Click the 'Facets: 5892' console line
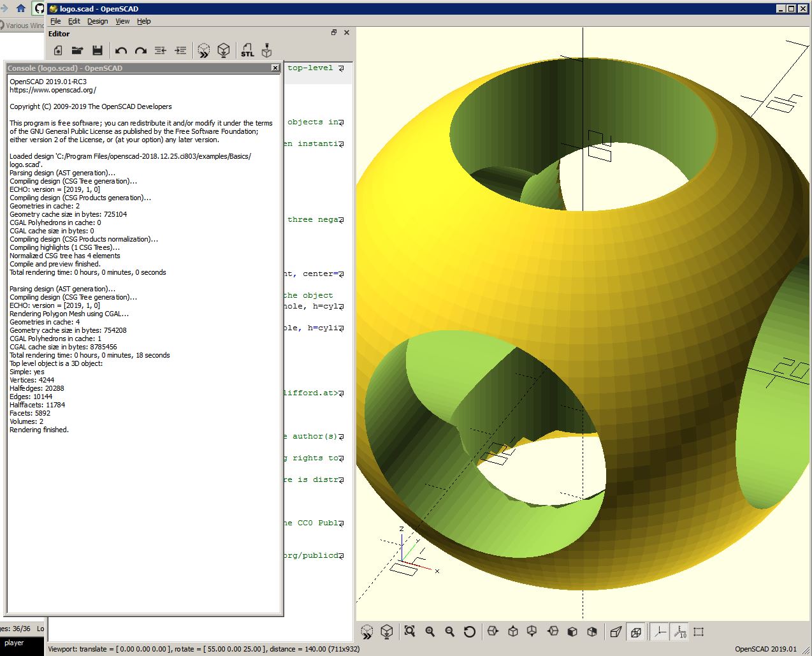This screenshot has height=656, width=812. click(30, 413)
